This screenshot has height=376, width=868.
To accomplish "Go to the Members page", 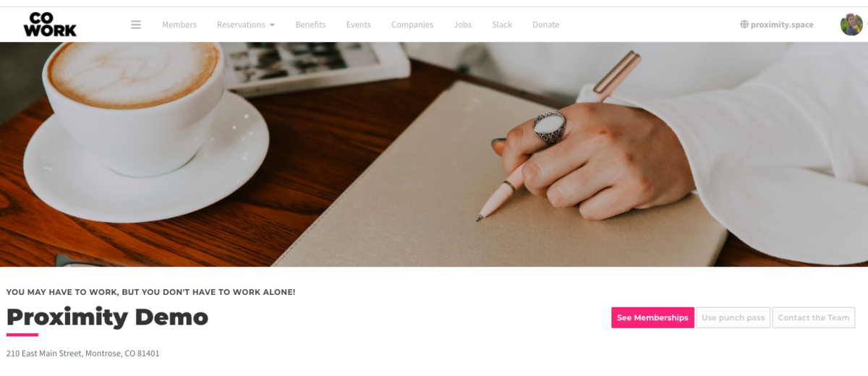I will (179, 25).
